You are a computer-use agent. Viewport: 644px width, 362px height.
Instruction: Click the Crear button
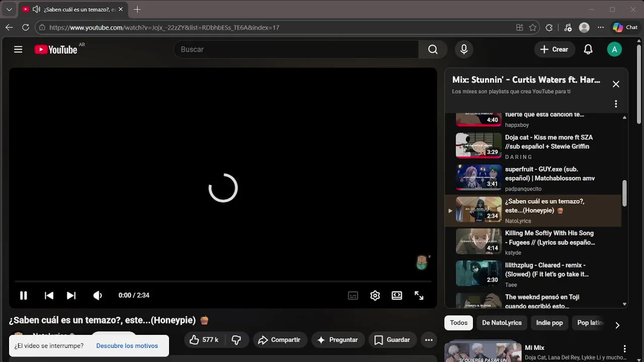pyautogui.click(x=554, y=49)
